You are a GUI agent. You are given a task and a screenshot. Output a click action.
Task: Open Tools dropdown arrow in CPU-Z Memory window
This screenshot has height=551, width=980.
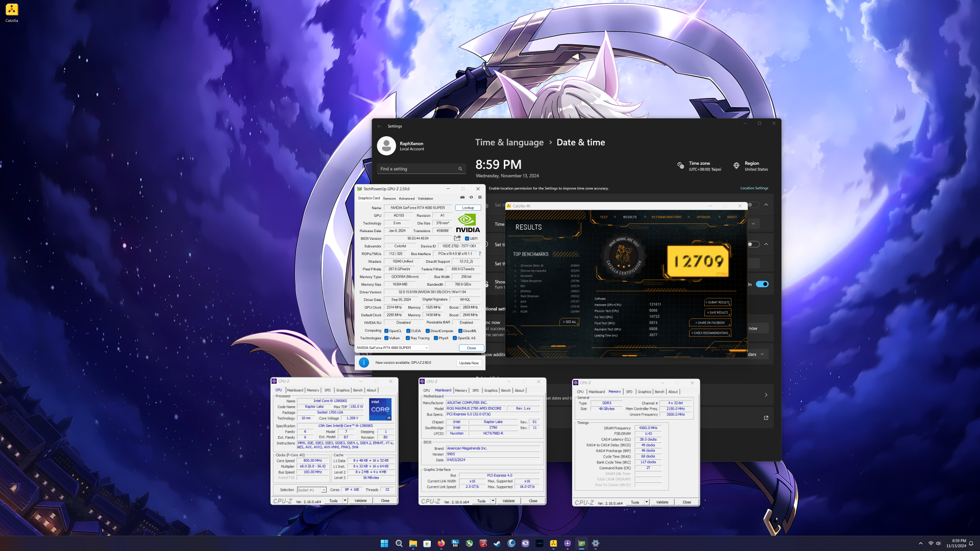coord(647,502)
